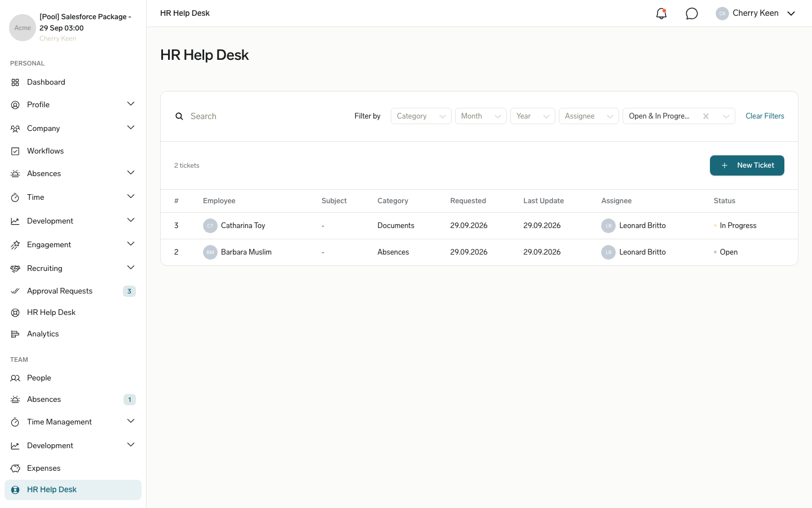
Task: Click the New Ticket button
Action: point(747,165)
